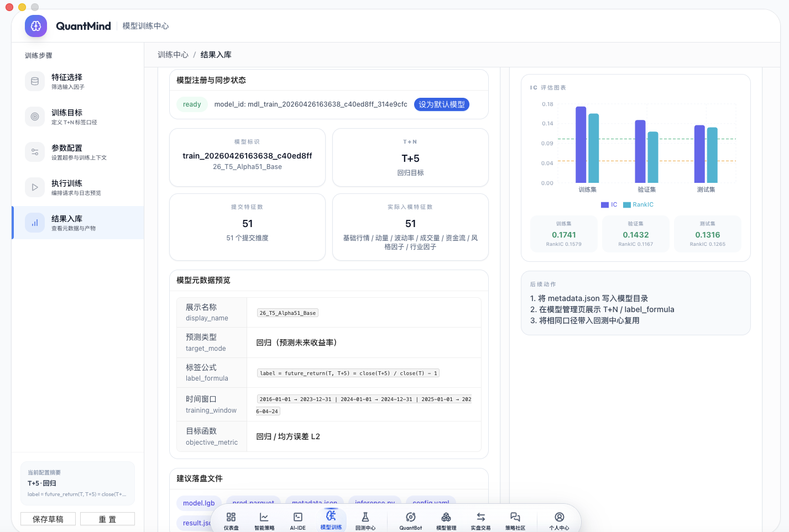This screenshot has width=789, height=532.
Task: Click the 26_T5_Alpha51_Base display_name value
Action: [288, 313]
